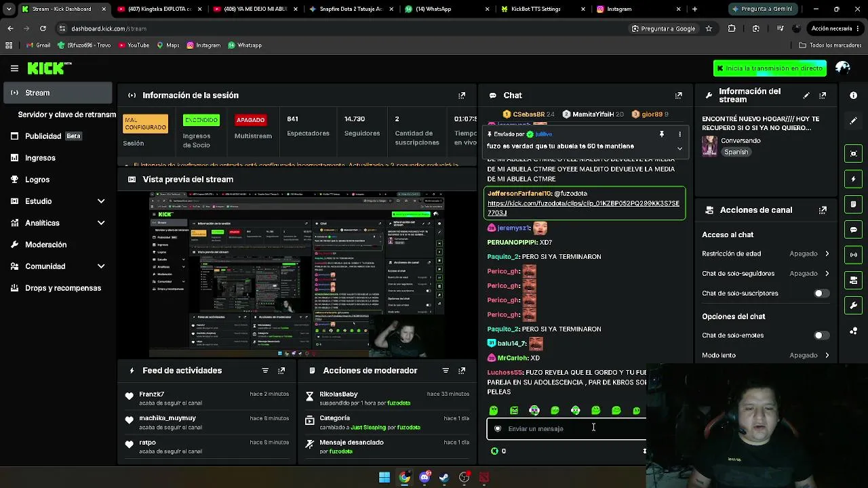The width and height of the screenshot is (868, 488).
Task: Toggle the stream info wrench widget in right rail
Action: click(x=853, y=306)
